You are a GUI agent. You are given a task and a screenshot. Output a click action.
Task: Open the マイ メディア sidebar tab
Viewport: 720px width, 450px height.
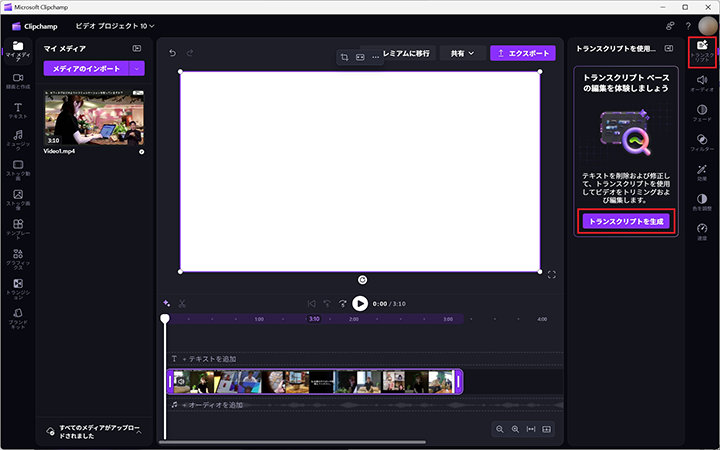[x=18, y=51]
